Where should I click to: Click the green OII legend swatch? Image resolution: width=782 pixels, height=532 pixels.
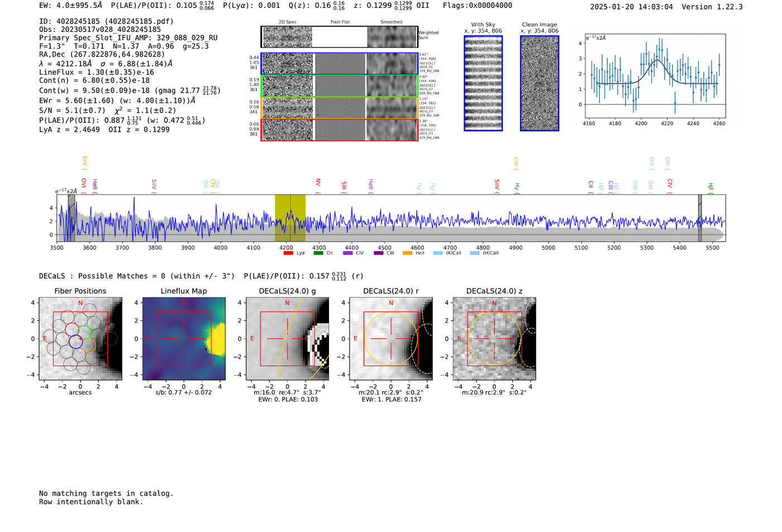pos(318,253)
